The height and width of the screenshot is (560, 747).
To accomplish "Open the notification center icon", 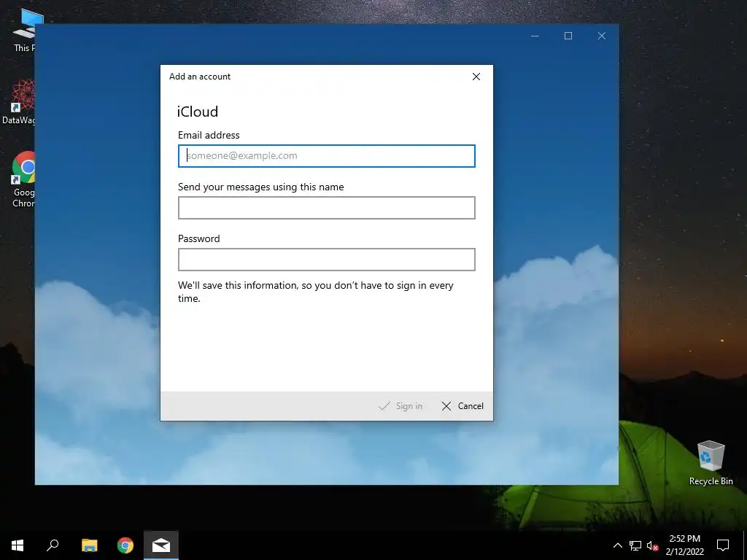I will pyautogui.click(x=723, y=545).
